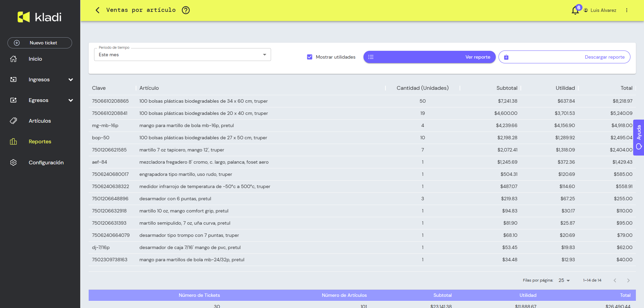
Task: Create a Nuevo ticket
Action: pos(40,43)
